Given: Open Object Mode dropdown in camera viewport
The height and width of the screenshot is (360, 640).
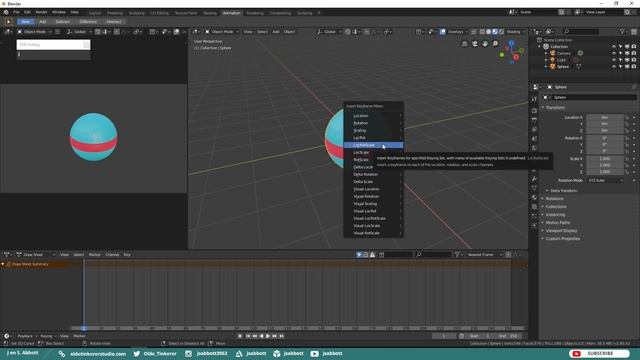Looking at the screenshot, I should coord(35,32).
